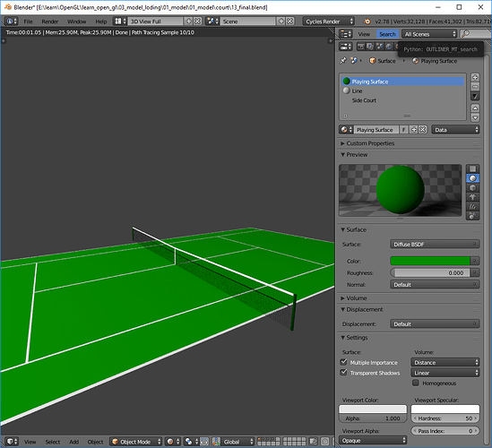492x448 pixels.
Task: Open the material slot specials menu
Action: pos(475,96)
